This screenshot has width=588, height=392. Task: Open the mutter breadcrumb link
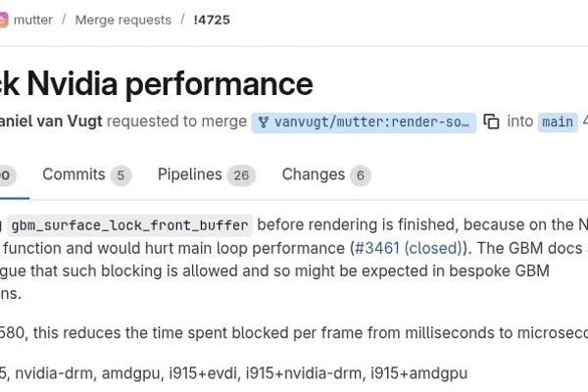tap(33, 20)
